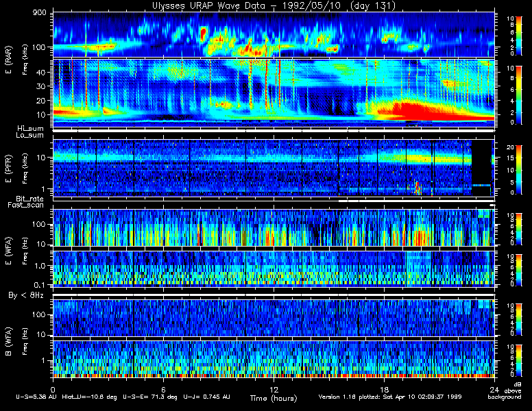Click the Lo_sum label
The width and height of the screenshot is (532, 411).
30,135
